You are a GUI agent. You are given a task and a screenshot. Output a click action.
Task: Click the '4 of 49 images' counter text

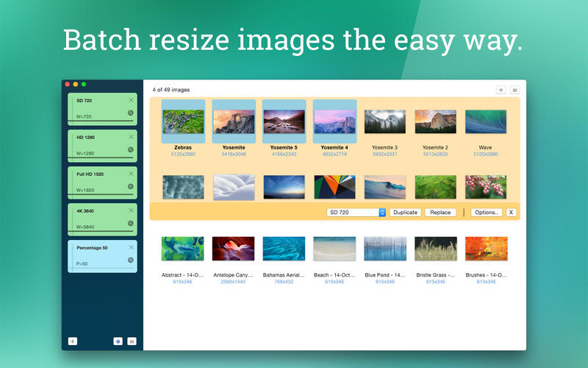tap(171, 90)
